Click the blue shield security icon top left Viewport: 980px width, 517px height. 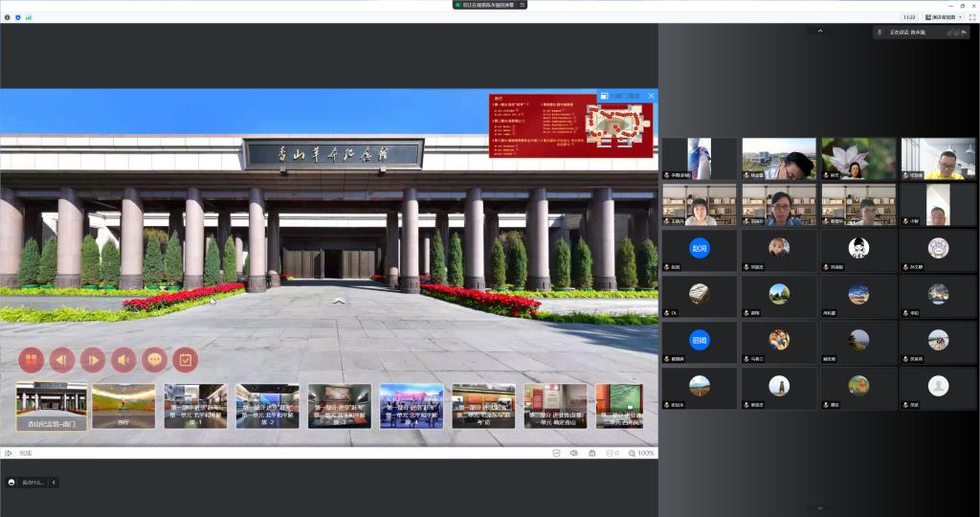[18, 17]
